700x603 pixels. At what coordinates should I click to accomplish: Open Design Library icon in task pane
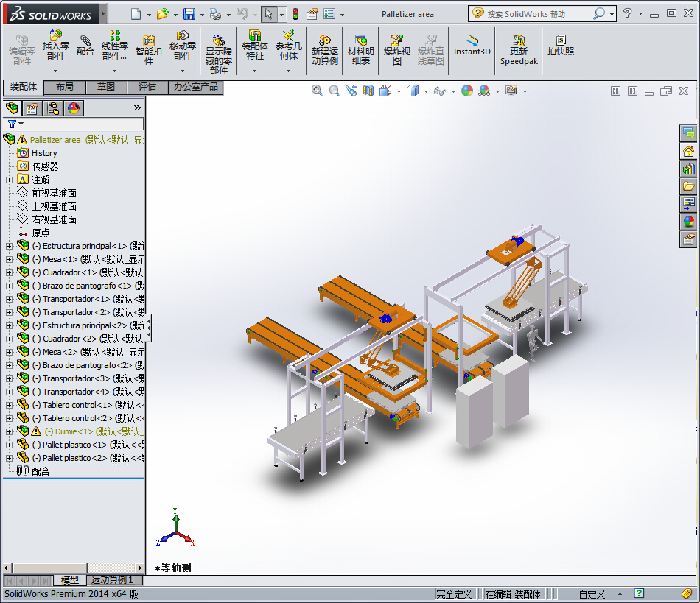(688, 169)
